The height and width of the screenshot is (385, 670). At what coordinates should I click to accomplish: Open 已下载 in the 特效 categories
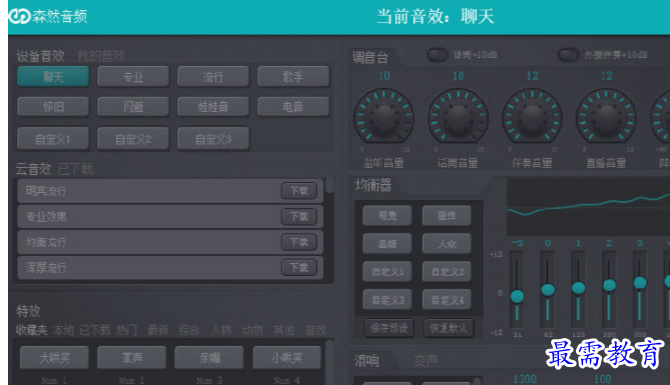click(95, 330)
